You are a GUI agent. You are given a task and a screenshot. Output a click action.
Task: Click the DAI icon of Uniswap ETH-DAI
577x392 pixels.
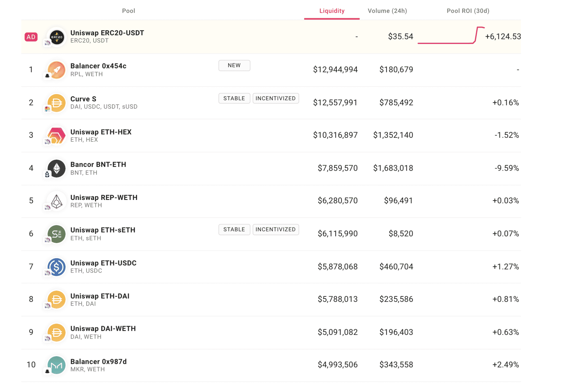[x=57, y=300]
